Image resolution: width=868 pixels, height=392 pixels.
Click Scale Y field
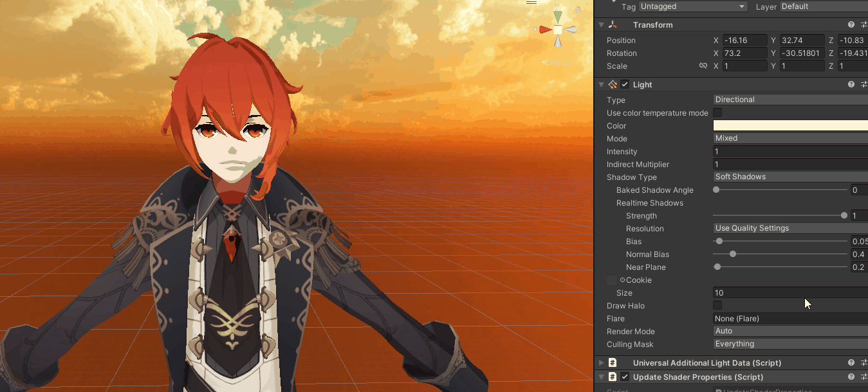tap(802, 66)
